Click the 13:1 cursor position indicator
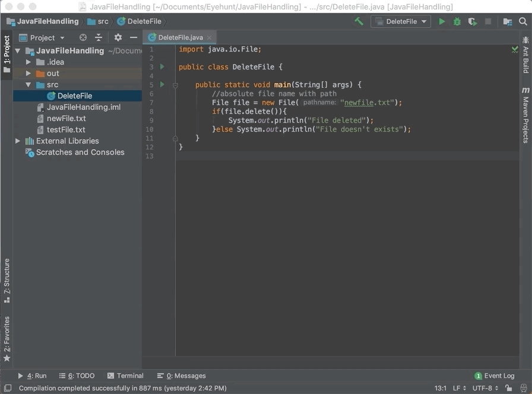The width and height of the screenshot is (532, 394). 440,388
